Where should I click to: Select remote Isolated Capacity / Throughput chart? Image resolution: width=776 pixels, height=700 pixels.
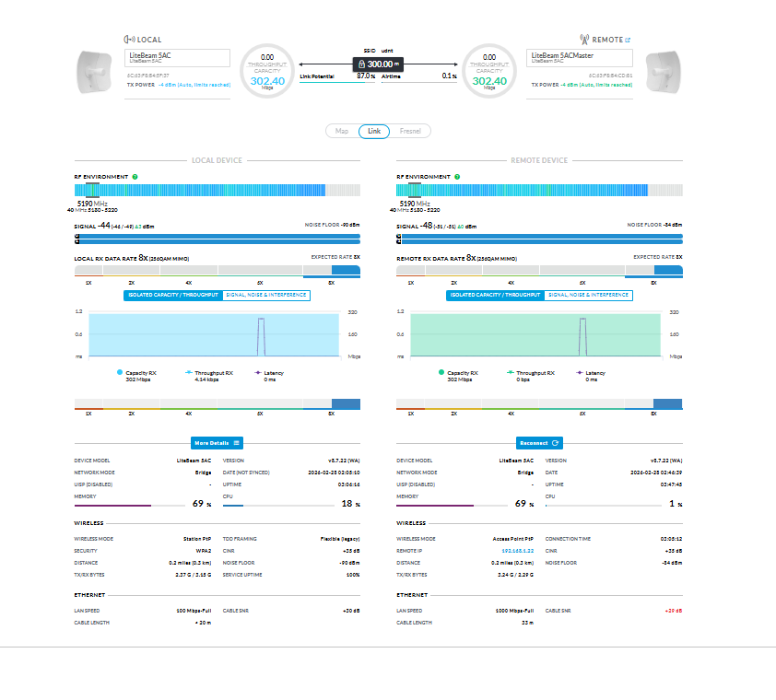[495, 295]
